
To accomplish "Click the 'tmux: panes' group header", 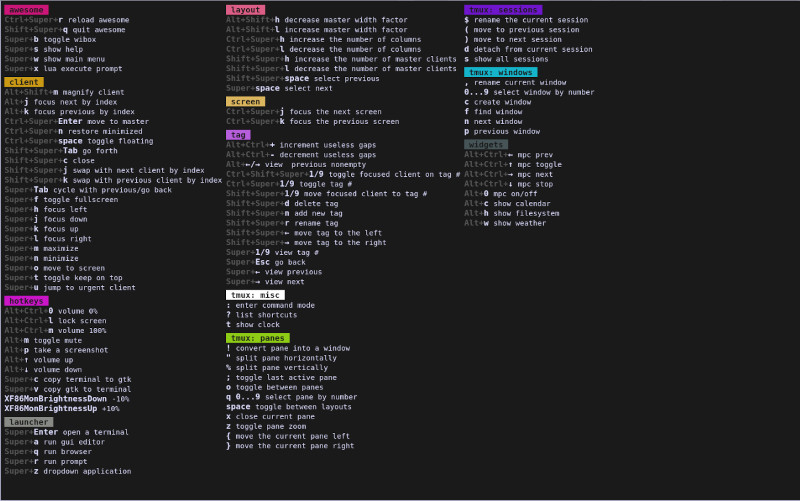I will [x=258, y=338].
